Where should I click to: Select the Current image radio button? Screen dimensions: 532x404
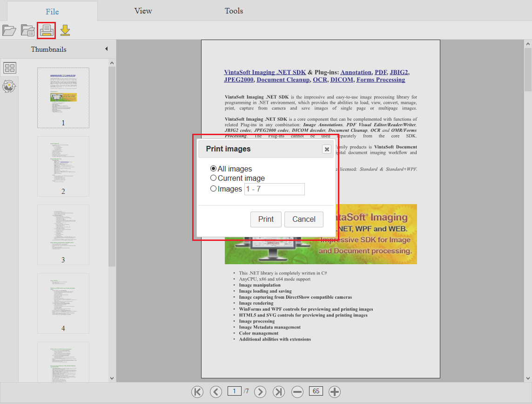point(213,178)
